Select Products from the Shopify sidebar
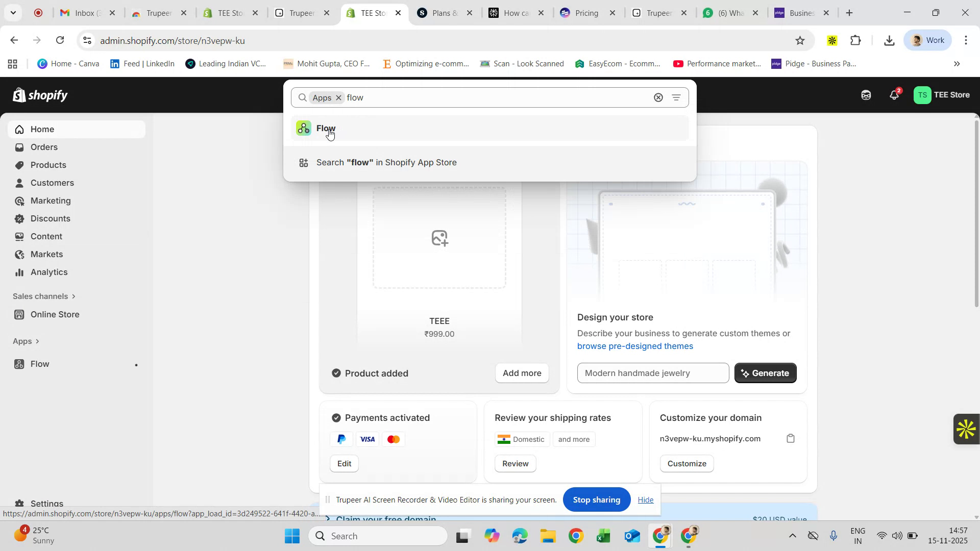Image resolution: width=980 pixels, height=551 pixels. coord(48,165)
